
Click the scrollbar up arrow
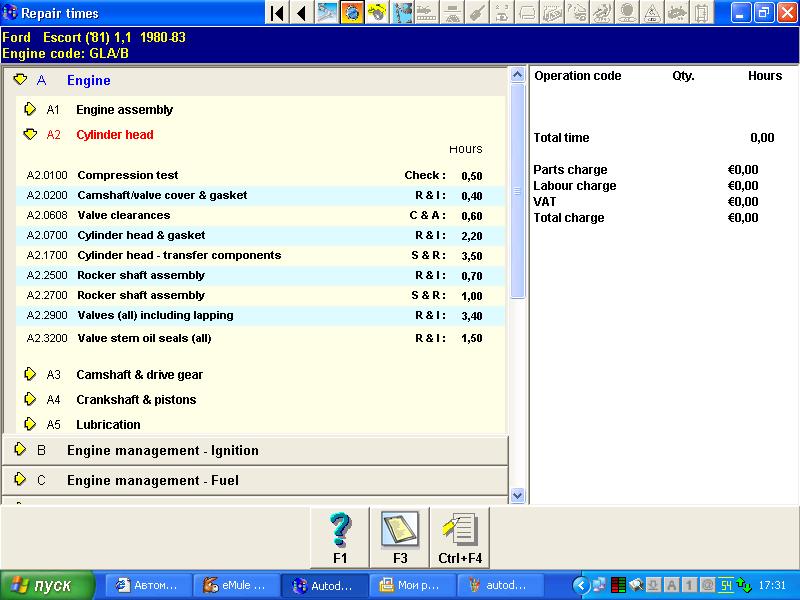[x=517, y=75]
